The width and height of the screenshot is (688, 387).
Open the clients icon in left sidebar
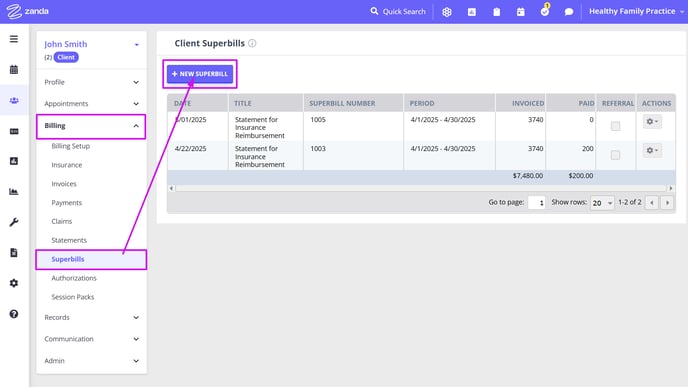click(x=14, y=100)
